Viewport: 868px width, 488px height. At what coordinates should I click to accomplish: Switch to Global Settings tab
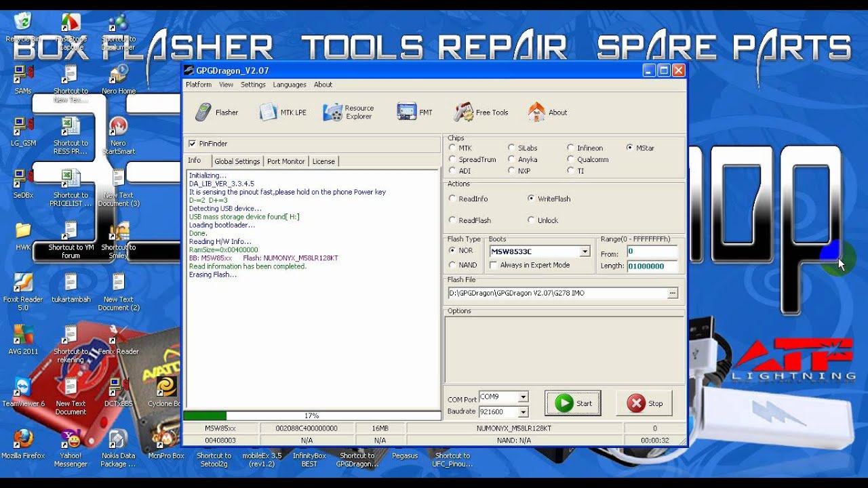point(237,161)
